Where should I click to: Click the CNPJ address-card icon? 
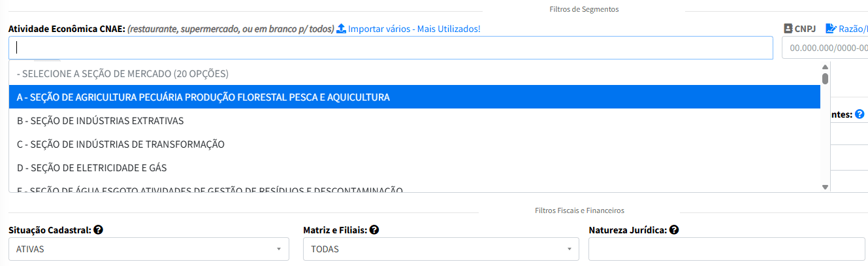pyautogui.click(x=788, y=29)
